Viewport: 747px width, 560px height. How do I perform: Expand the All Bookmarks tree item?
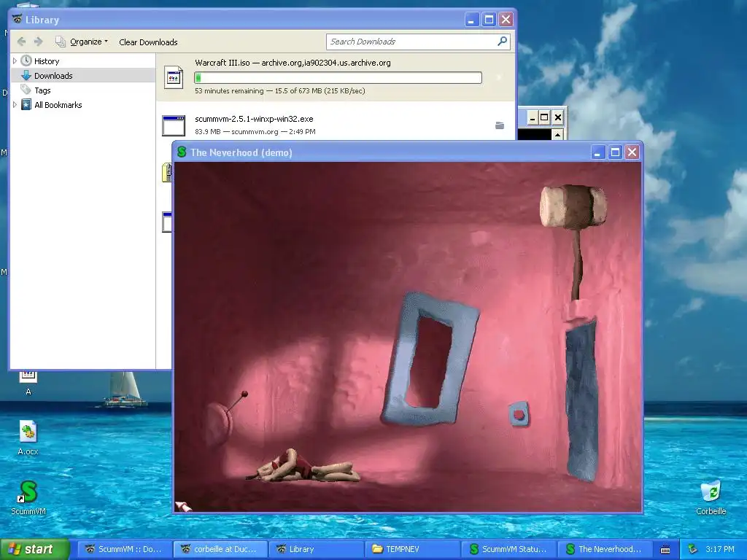point(15,105)
